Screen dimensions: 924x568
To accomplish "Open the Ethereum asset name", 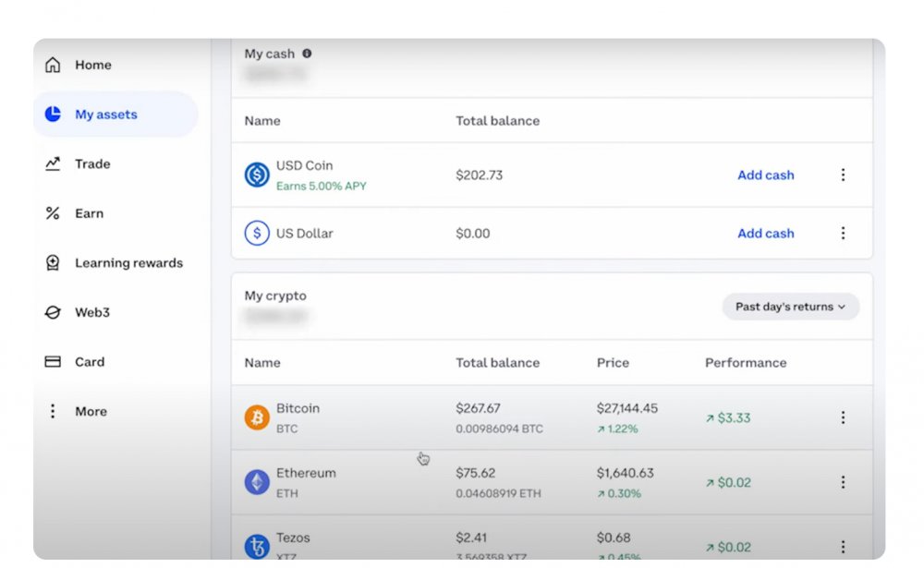I will point(306,473).
